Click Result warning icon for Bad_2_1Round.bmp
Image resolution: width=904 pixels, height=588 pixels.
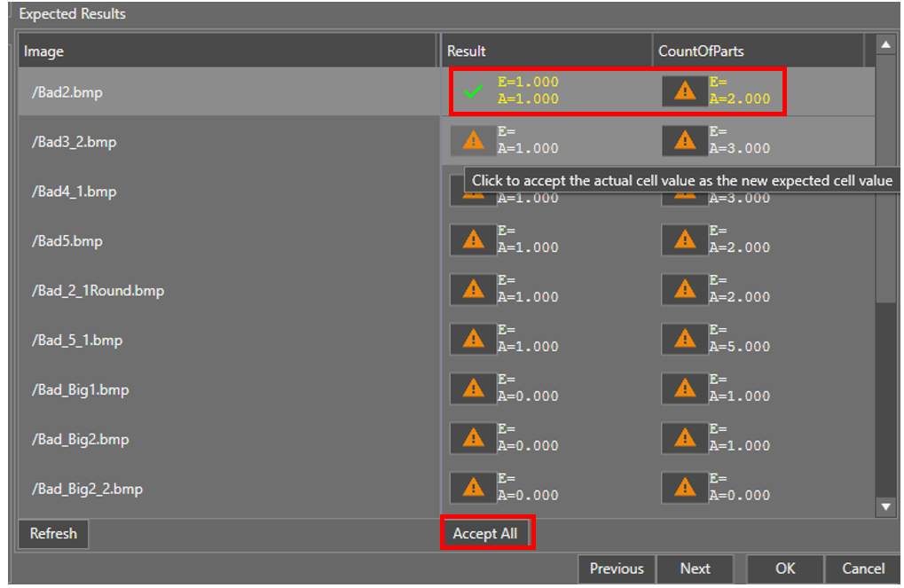point(473,289)
